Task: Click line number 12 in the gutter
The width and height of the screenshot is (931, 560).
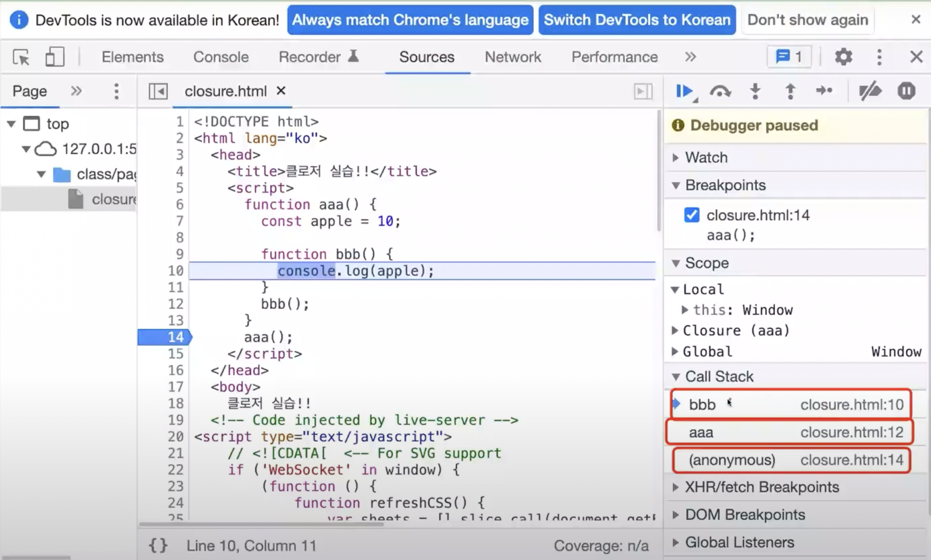Action: click(176, 304)
